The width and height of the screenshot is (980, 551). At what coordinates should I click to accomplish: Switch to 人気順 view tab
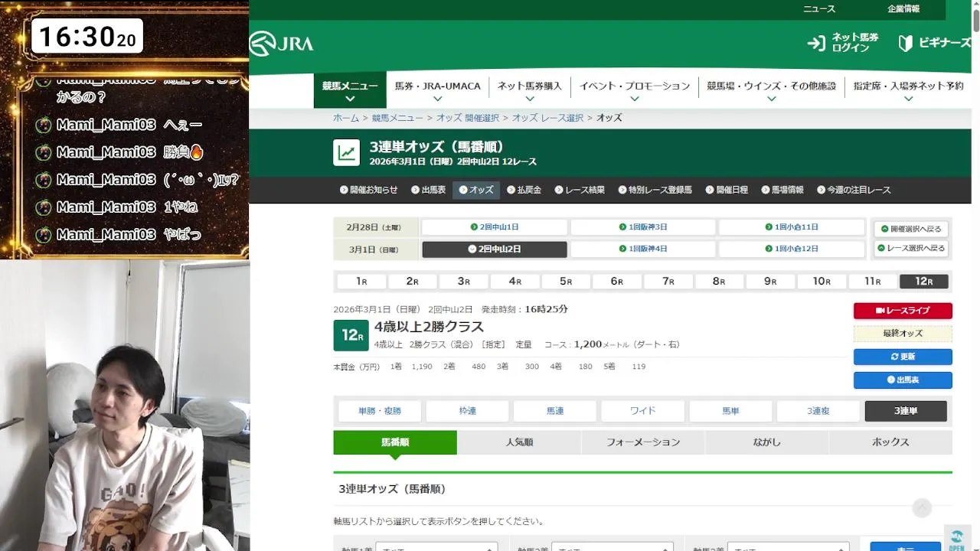tap(519, 442)
